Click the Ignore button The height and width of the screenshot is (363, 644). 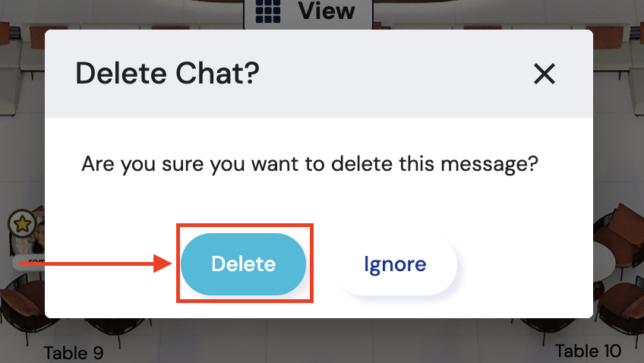click(395, 264)
